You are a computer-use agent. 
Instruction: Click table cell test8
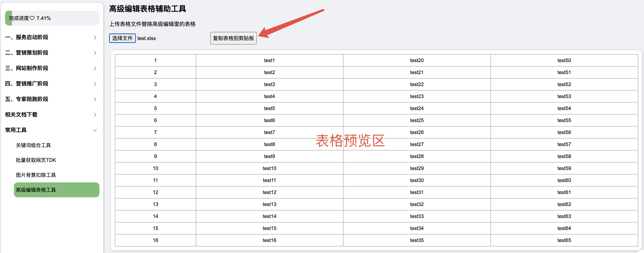click(x=269, y=144)
